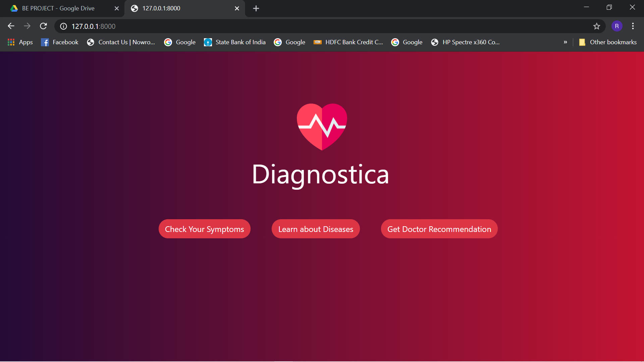The image size is (644, 362).
Task: Reload the page with the refresh icon
Action: coord(43,26)
